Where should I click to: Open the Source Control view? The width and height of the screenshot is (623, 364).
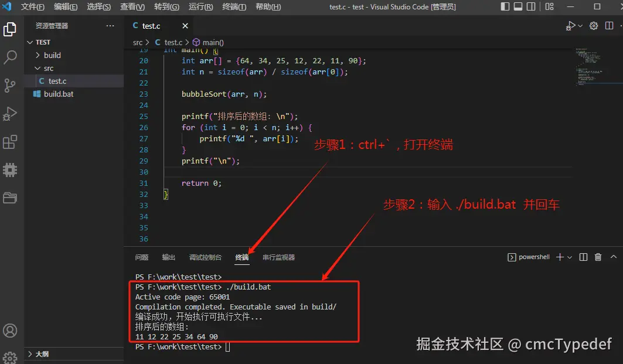10,86
